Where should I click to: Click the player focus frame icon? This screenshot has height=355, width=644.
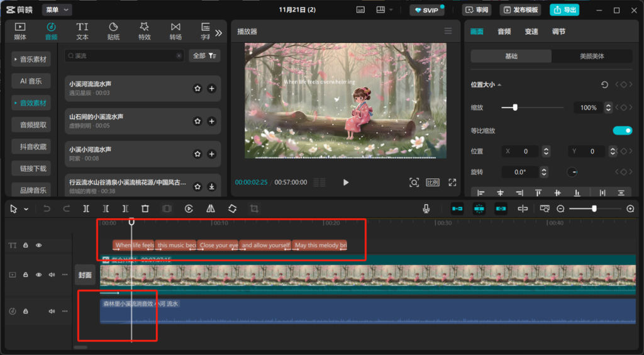[414, 183]
